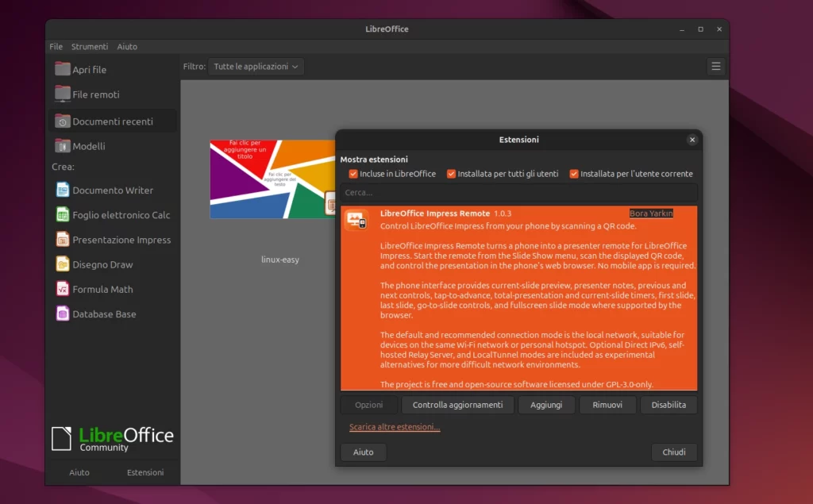Image resolution: width=813 pixels, height=504 pixels.
Task: Click the Rimuovi button
Action: coord(607,405)
